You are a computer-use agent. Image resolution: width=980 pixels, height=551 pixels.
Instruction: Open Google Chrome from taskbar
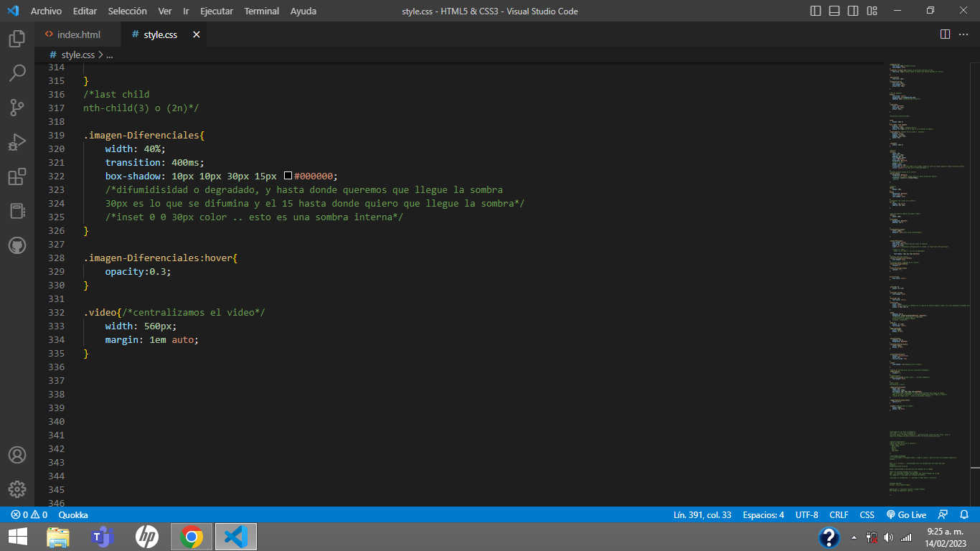tap(192, 536)
